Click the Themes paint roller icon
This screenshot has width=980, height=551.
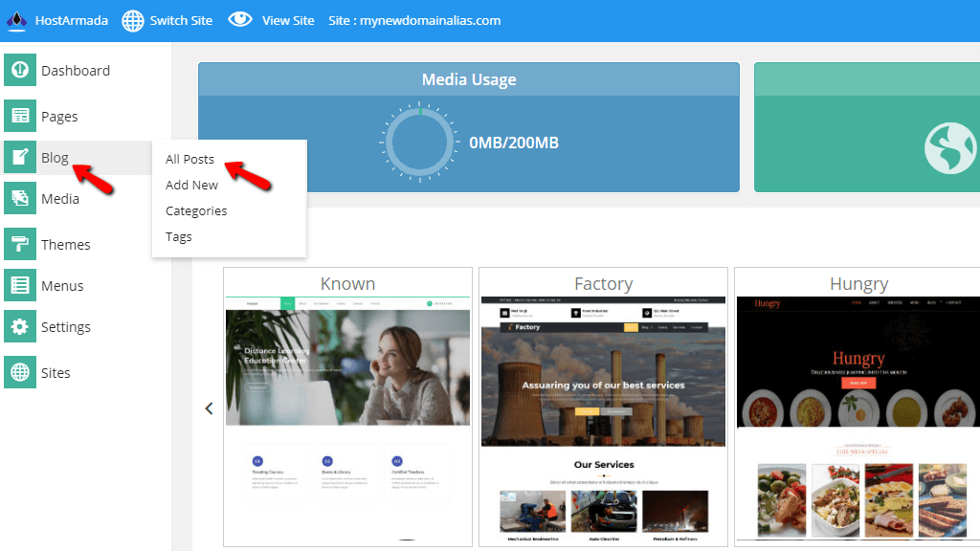click(x=20, y=244)
